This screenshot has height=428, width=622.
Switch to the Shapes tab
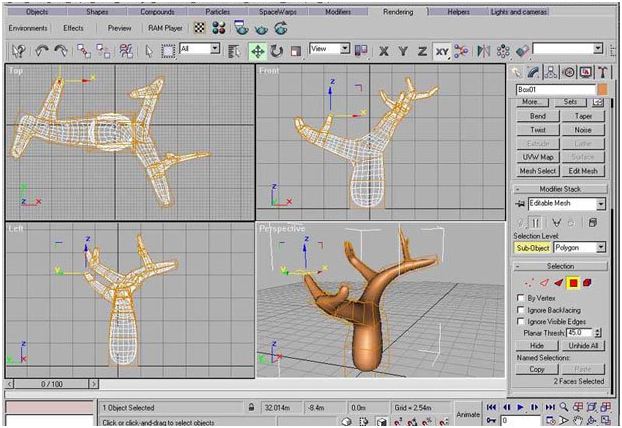(97, 12)
